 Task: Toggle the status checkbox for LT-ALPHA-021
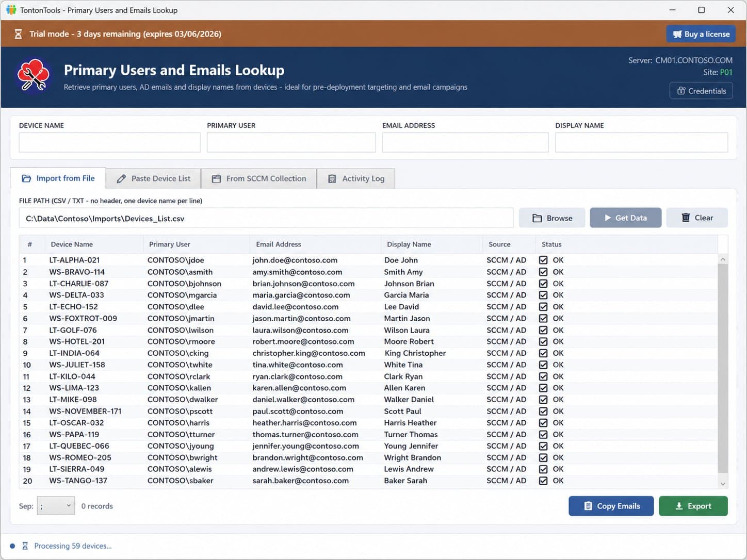coord(543,260)
